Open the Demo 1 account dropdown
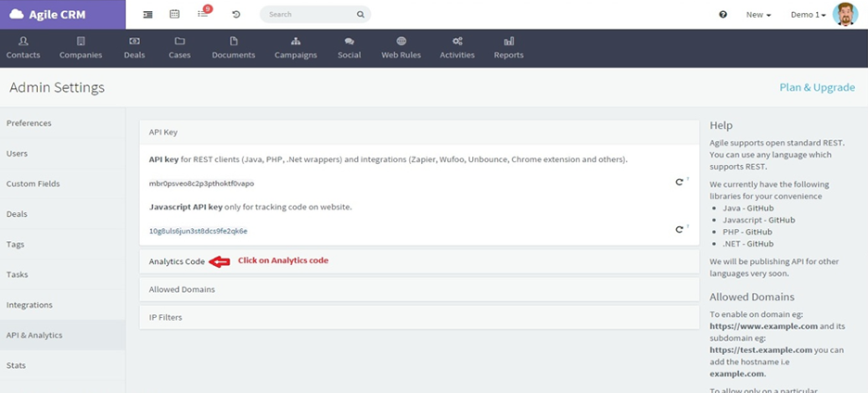 point(809,15)
